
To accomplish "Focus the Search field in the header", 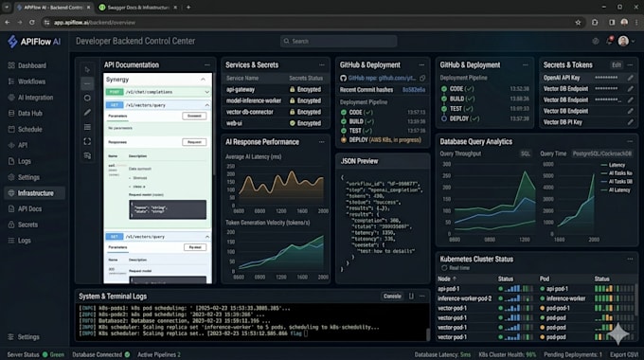I will (338, 41).
